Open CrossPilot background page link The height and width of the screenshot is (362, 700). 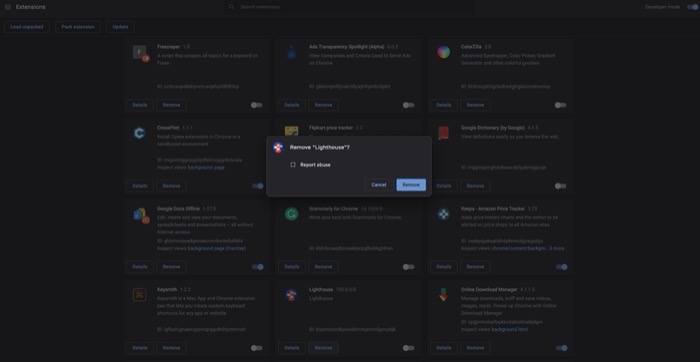[206, 167]
